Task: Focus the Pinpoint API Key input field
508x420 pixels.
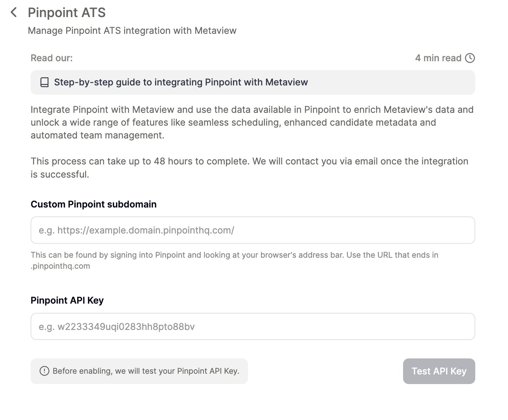Action: [253, 326]
